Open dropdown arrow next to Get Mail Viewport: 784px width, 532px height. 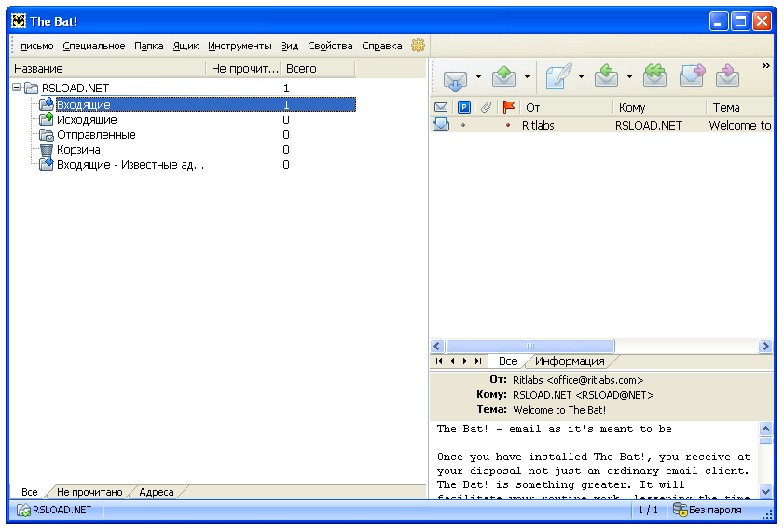pos(479,77)
